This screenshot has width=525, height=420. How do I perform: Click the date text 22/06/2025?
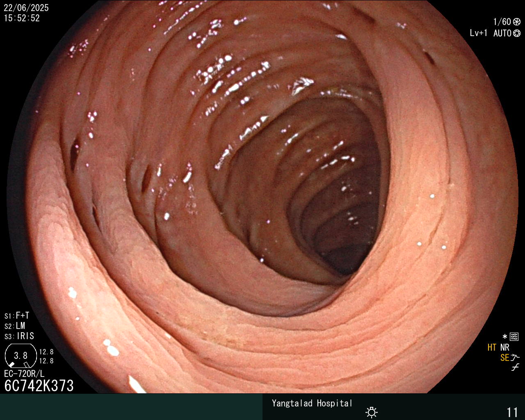click(26, 8)
